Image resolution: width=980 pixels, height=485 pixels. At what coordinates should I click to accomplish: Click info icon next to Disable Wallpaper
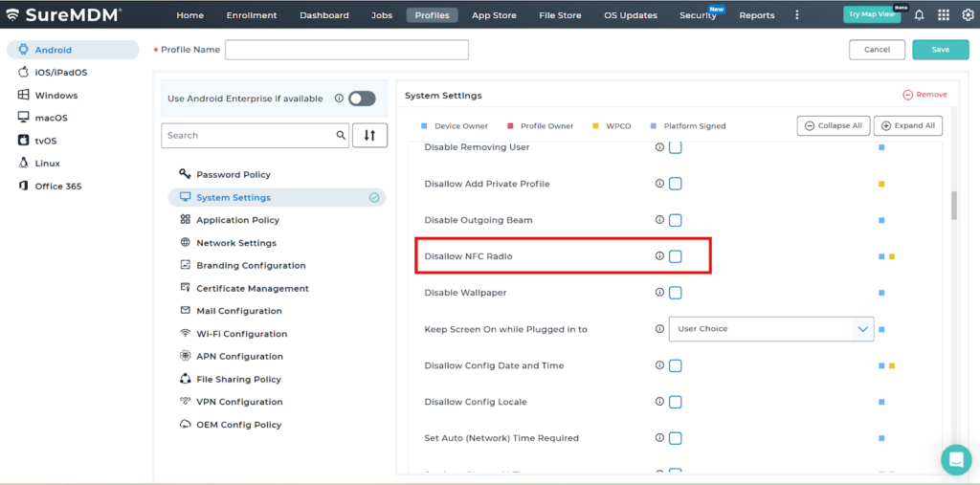659,293
